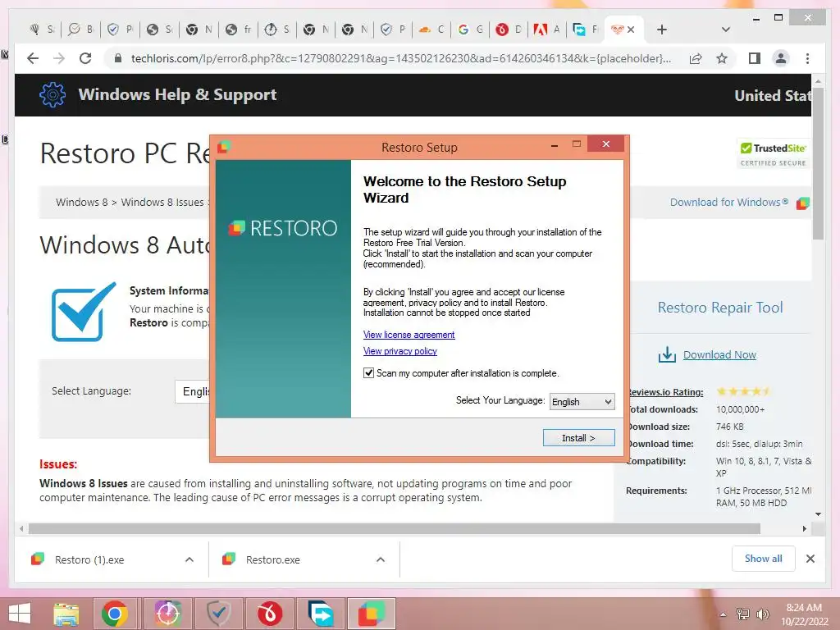Click the Restoro icon beside Download for Windows
Screen dimensions: 840x630
[x=802, y=203]
